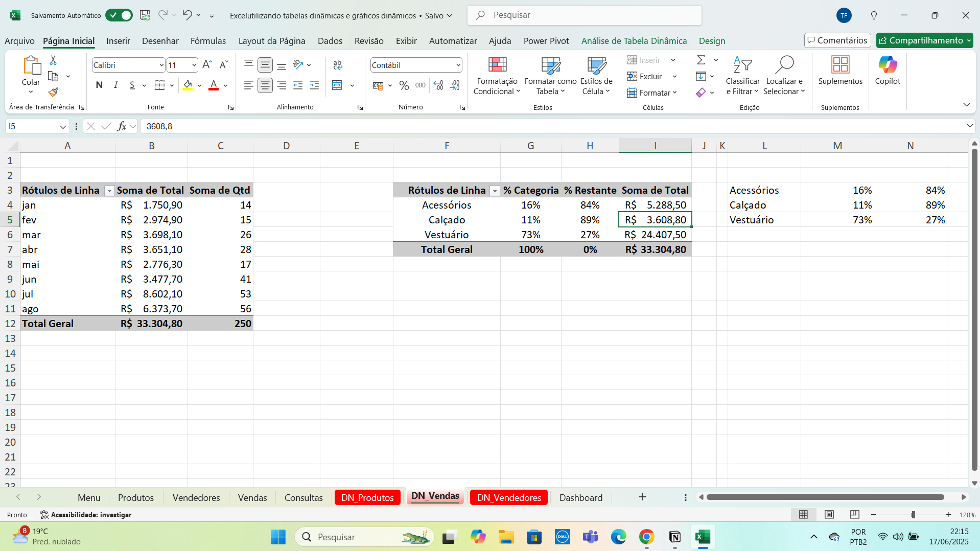Viewport: 980px width, 551px height.
Task: Increase font size with the larger A icon
Action: click(x=207, y=65)
